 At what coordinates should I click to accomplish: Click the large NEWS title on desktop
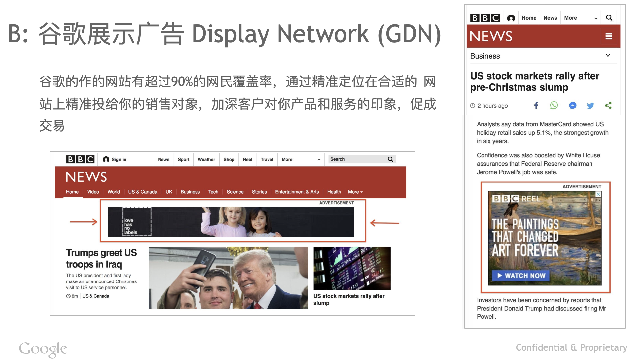[86, 177]
